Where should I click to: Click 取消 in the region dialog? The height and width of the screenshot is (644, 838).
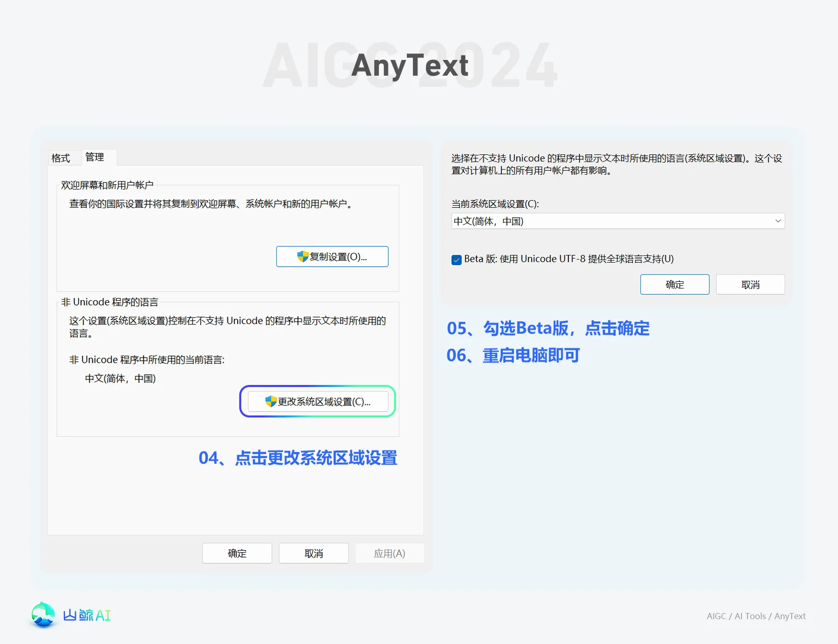[x=314, y=553]
